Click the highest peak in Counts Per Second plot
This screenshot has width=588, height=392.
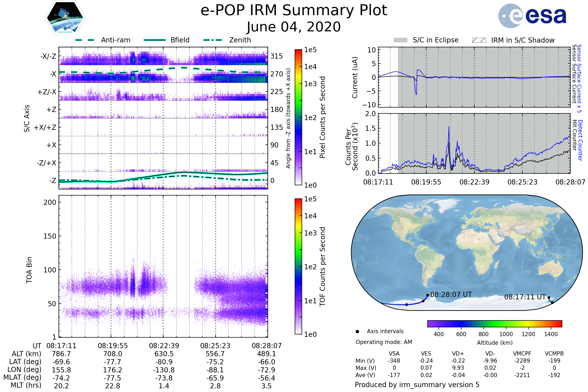point(449,127)
